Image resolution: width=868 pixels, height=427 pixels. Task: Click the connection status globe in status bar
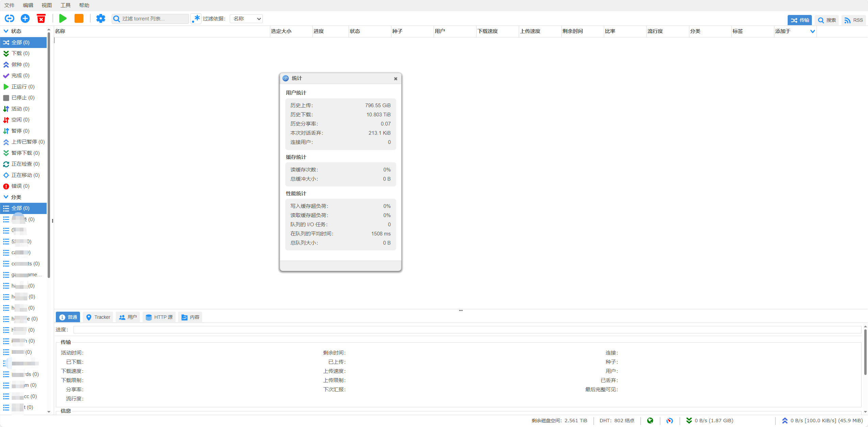point(650,421)
